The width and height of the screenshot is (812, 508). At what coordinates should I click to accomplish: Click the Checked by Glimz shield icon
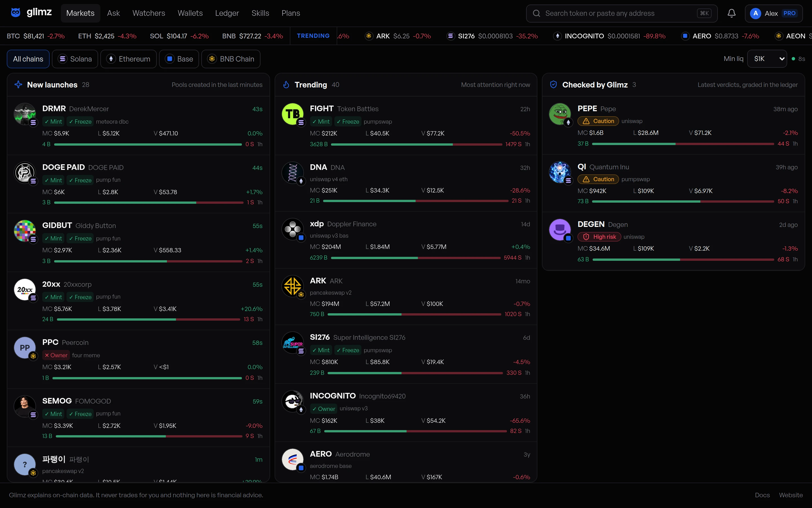pos(554,85)
